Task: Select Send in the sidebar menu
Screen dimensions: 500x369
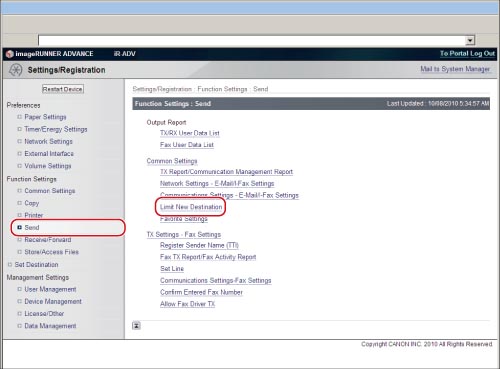Action: tap(32, 227)
